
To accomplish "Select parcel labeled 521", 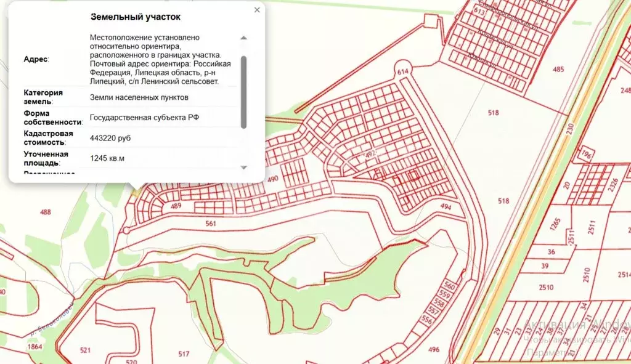I will pos(85,350).
